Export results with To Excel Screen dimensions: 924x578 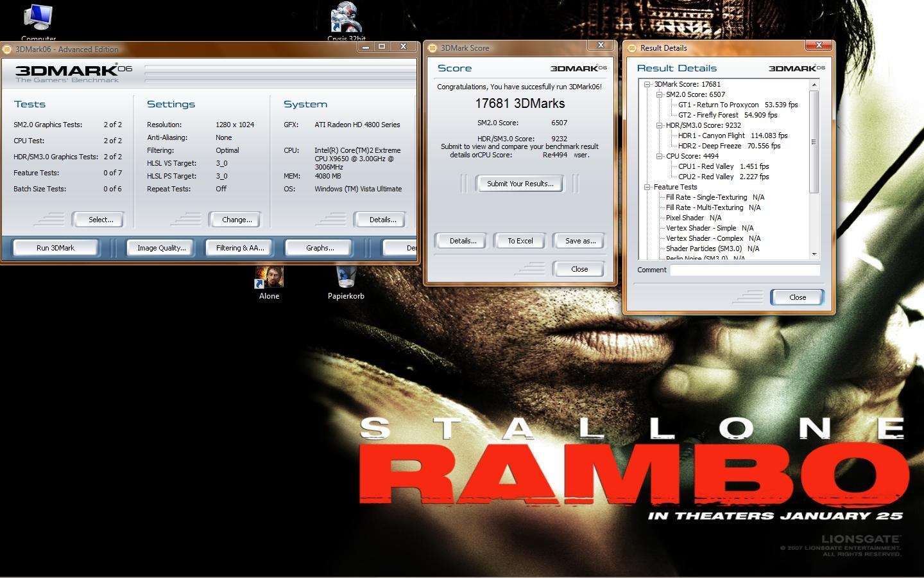click(520, 241)
